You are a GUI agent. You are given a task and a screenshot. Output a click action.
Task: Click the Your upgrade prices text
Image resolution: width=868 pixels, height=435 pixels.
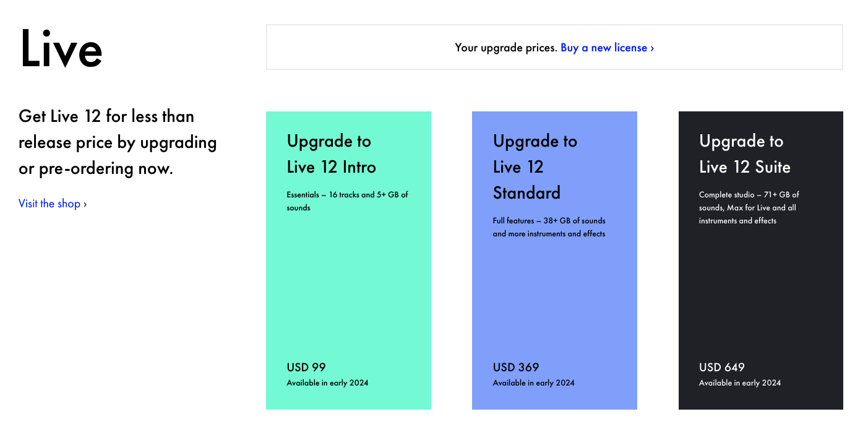(x=506, y=48)
